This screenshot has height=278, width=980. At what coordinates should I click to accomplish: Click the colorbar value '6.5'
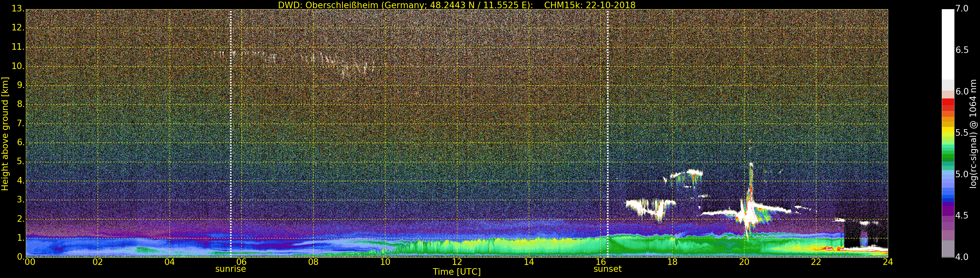pos(962,50)
